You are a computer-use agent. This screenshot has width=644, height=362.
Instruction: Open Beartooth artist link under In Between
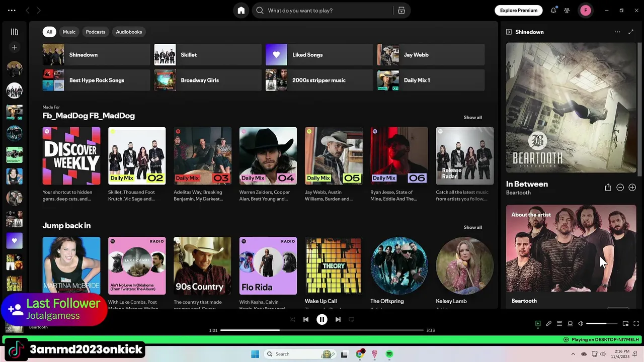point(518,193)
